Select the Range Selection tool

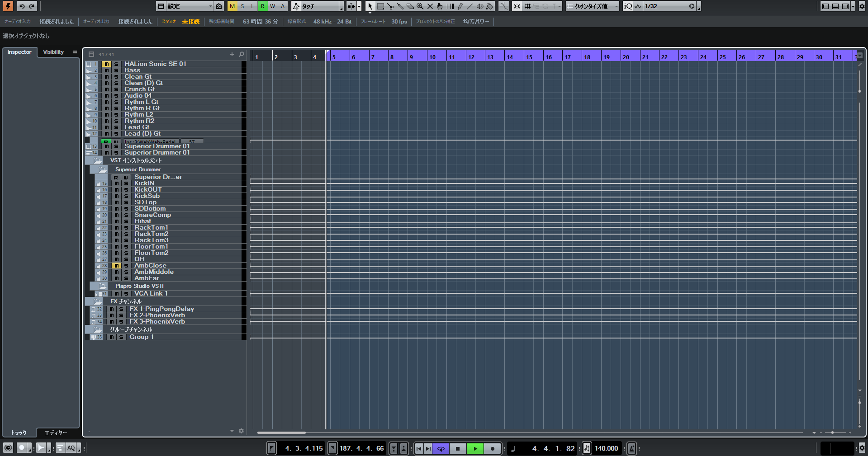[x=380, y=6]
